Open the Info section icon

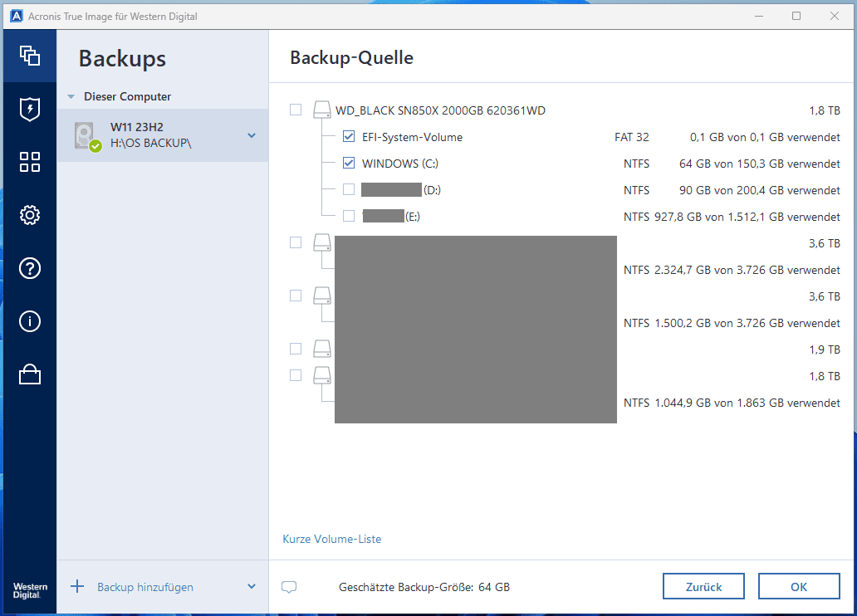pos(30,321)
